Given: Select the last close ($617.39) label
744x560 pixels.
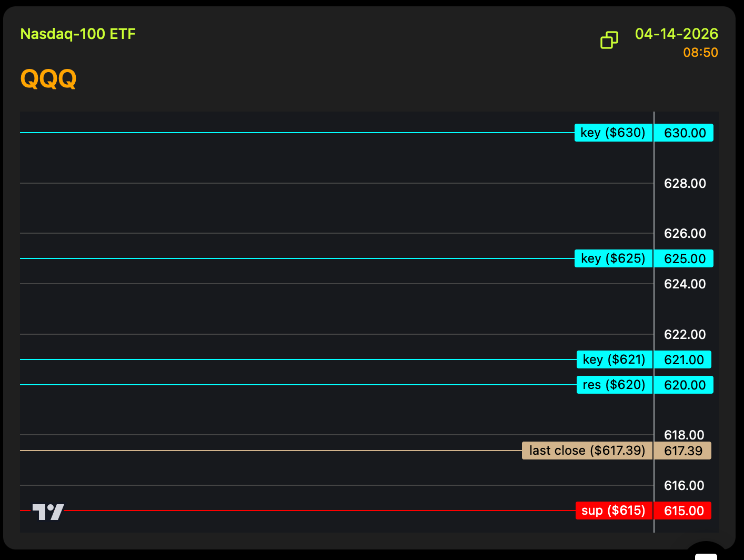Looking at the screenshot, I should [x=587, y=451].
